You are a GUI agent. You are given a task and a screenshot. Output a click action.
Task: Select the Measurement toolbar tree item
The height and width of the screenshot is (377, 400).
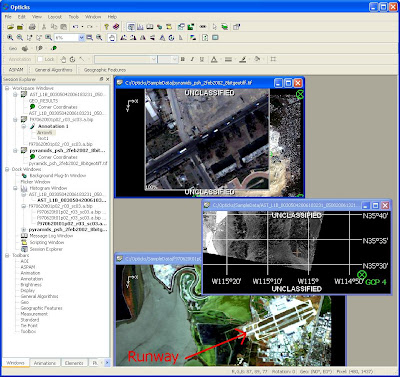coord(34,314)
